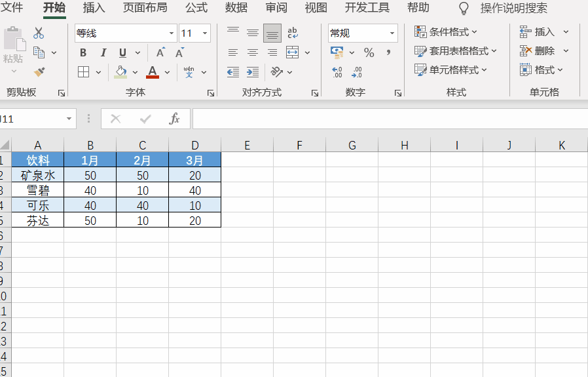Open font size dropdown
Image resolution: width=588 pixels, height=377 pixels.
pos(205,33)
